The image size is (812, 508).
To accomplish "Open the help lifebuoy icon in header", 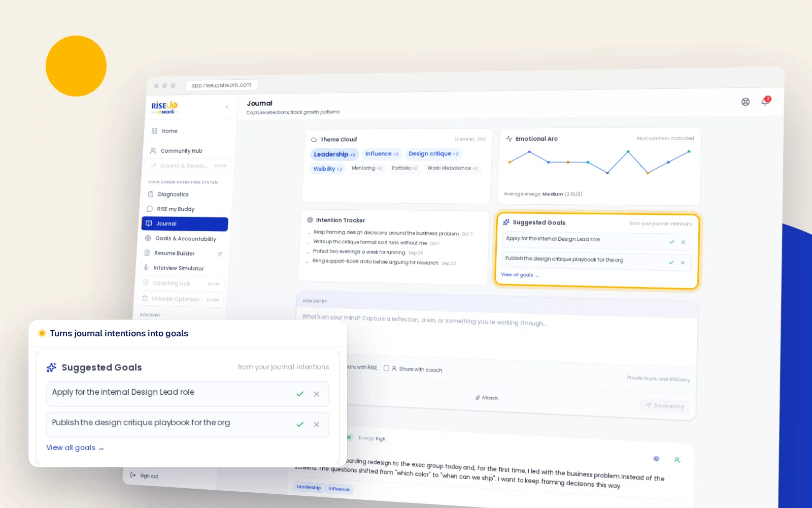I will 746,102.
